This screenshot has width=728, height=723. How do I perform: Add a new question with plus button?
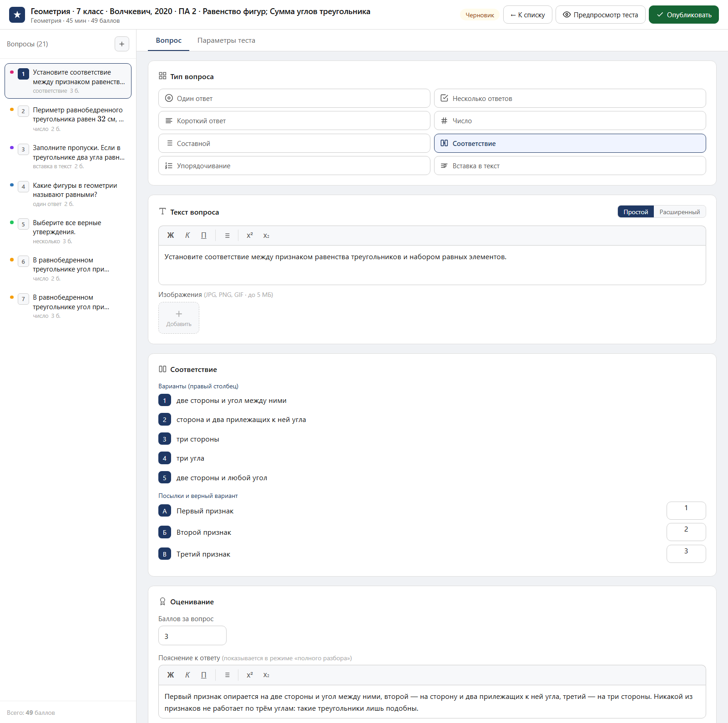pos(122,44)
